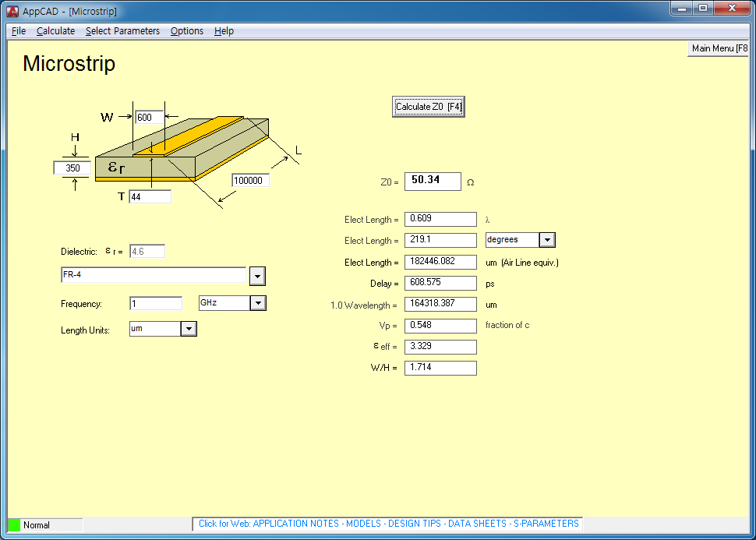756x540 pixels.
Task: Click the L length input field
Action: [x=251, y=181]
